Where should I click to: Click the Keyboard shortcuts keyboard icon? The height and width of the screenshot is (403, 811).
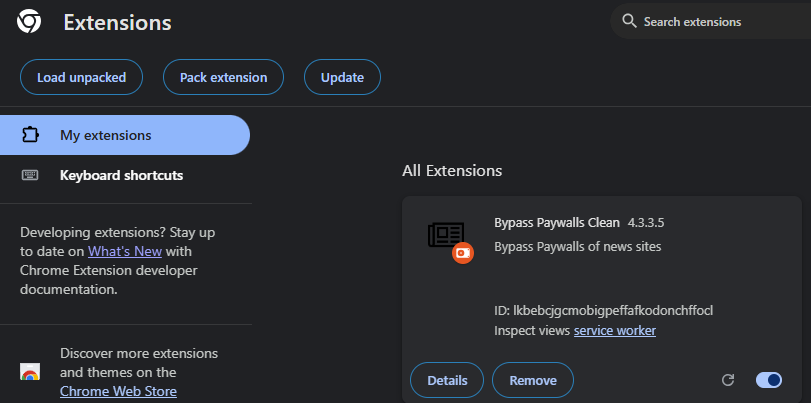(30, 175)
